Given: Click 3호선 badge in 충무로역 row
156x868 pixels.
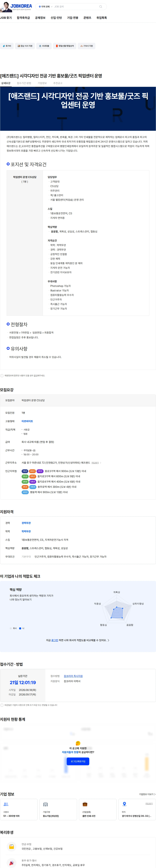Looking at the screenshot, I should click(x=25, y=487).
